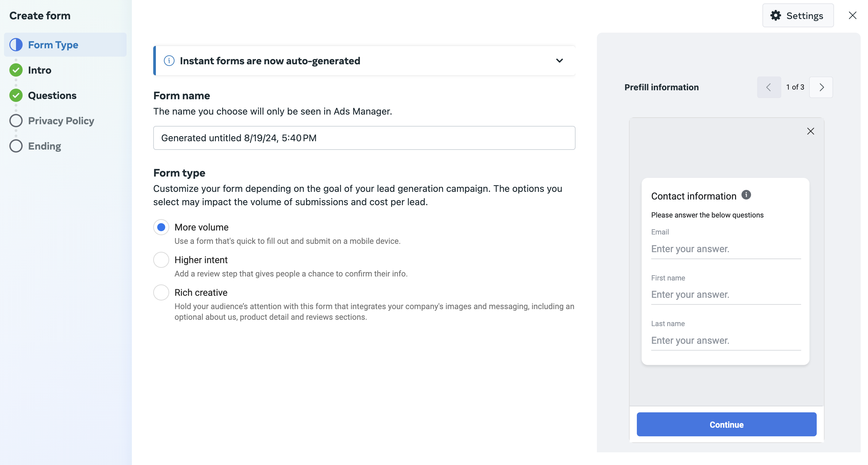Open the Ending step
Viewport: 868px width, 465px height.
(45, 146)
